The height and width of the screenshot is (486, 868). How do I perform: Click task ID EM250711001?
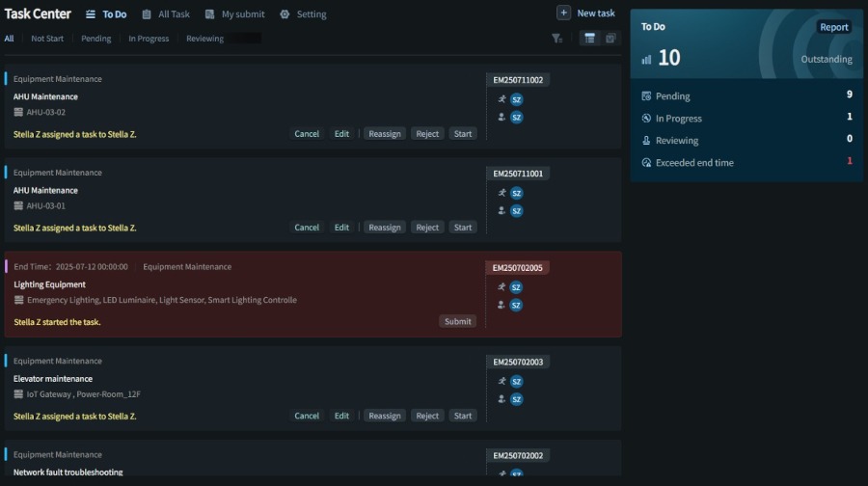518,174
